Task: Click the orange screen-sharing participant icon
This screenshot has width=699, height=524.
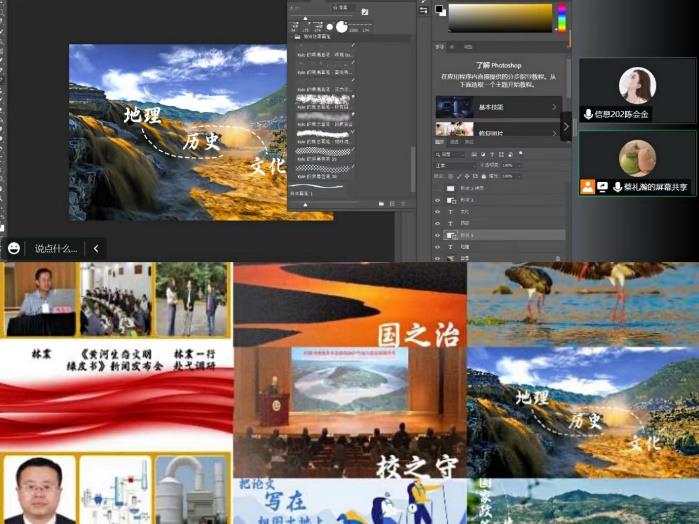Action: [x=587, y=186]
